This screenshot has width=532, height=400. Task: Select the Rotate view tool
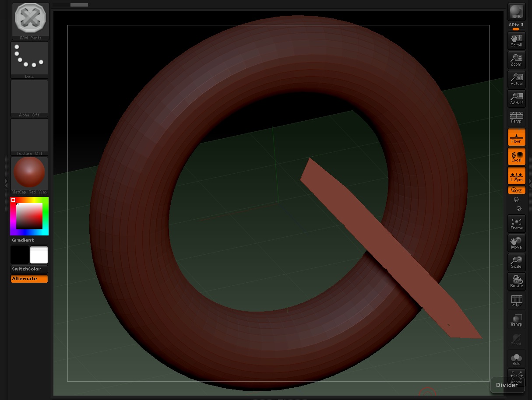point(517,281)
